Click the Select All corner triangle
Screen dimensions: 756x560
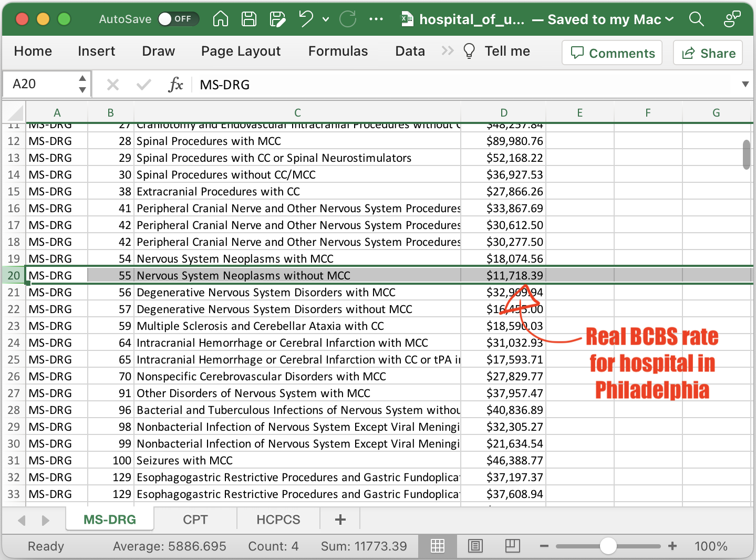point(15,112)
